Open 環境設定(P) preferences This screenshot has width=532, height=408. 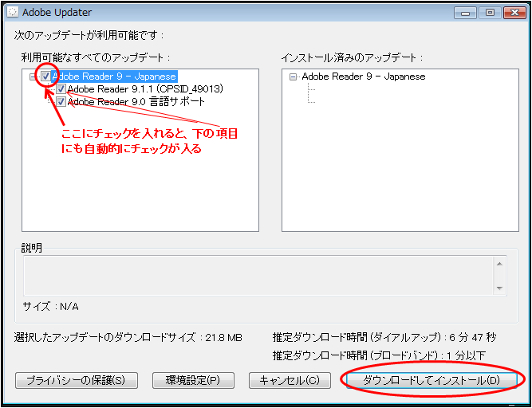pos(193,381)
